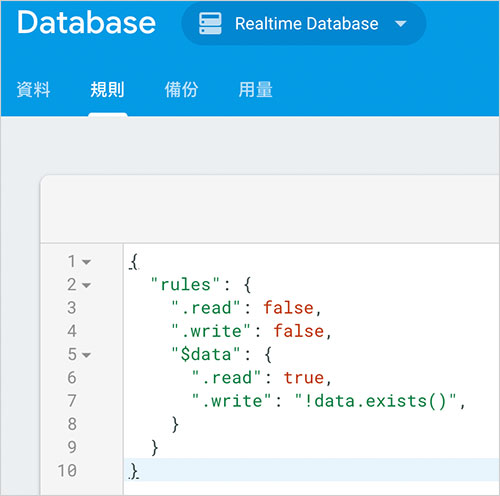
Task: Click the "!data.exists()" string on line 7
Action: [375, 401]
